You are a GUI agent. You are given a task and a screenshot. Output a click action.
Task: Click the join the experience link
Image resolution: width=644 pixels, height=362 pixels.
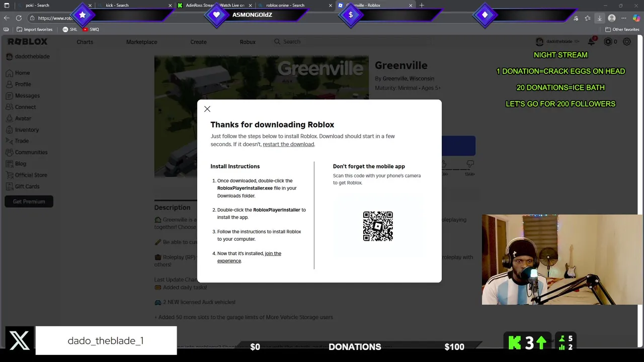[249, 257]
